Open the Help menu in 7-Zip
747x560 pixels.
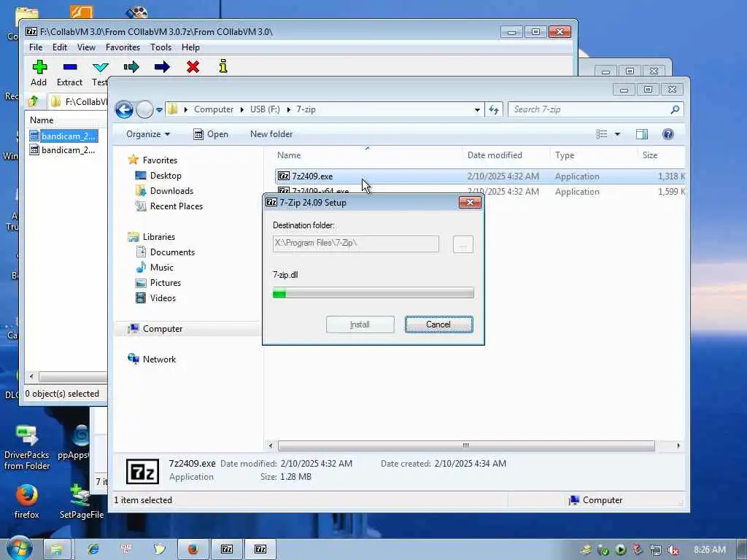click(190, 47)
